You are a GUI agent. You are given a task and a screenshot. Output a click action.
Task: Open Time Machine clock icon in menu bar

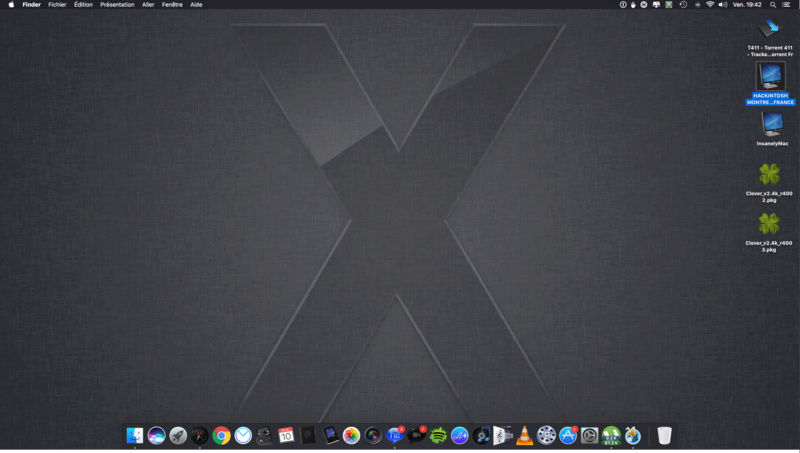coord(683,5)
